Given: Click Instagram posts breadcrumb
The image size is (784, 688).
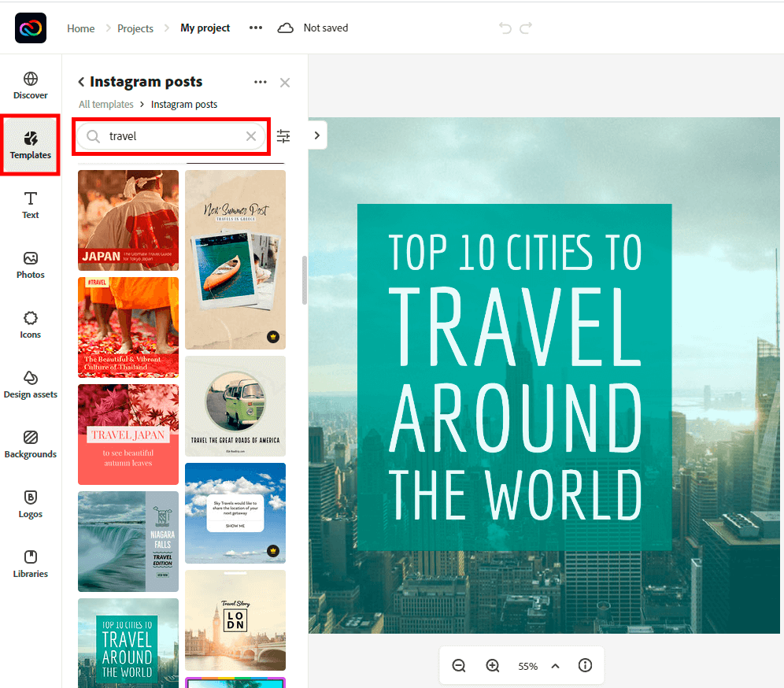Looking at the screenshot, I should pos(184,104).
